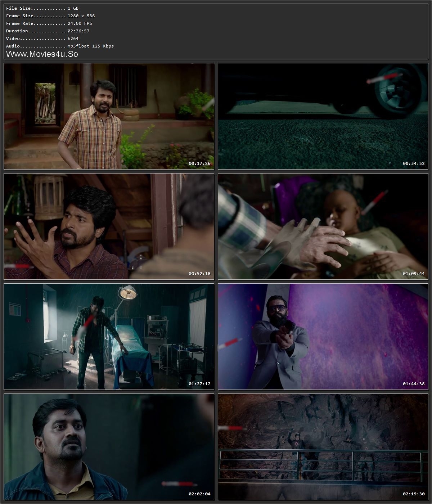Viewport: 432px width, 504px height.
Task: Click the Video codec value h264
Action: tap(73, 39)
